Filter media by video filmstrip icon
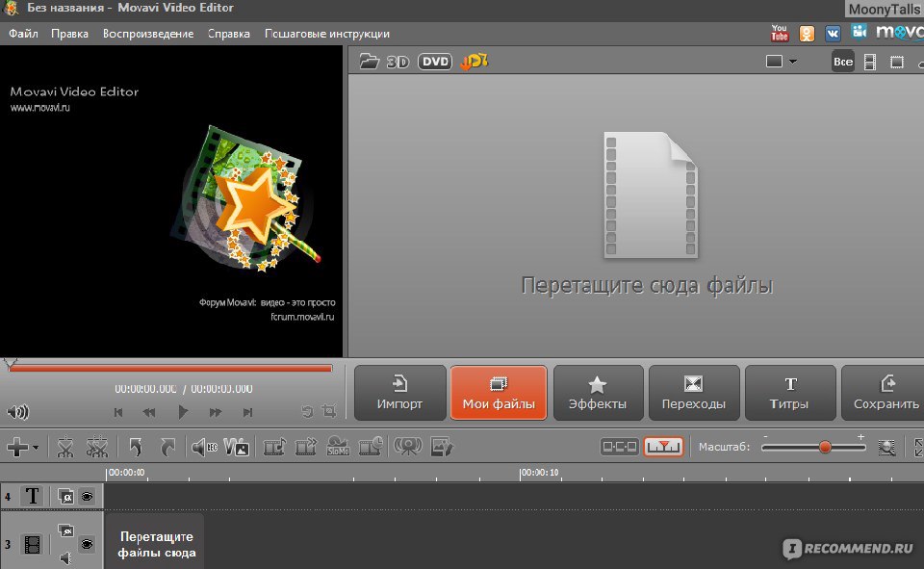This screenshot has width=924, height=569. (x=870, y=62)
